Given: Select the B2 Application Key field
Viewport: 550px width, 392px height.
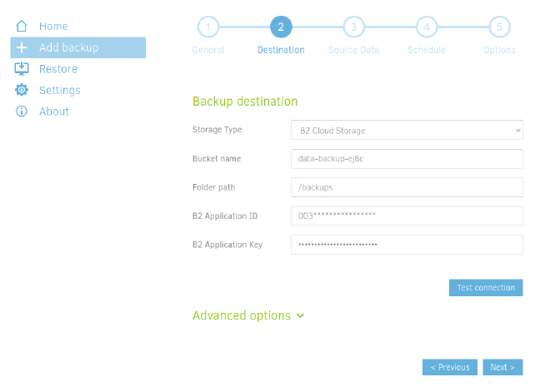Looking at the screenshot, I should point(407,245).
